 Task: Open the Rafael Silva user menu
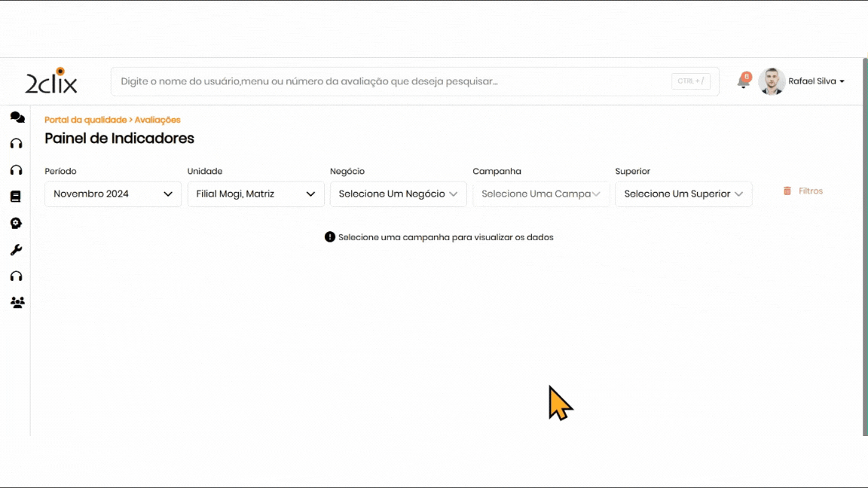coord(817,81)
